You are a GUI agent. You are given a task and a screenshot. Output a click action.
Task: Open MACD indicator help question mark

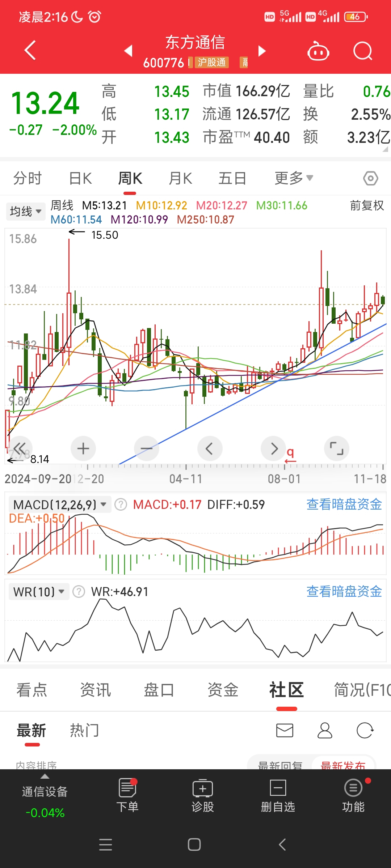[121, 504]
